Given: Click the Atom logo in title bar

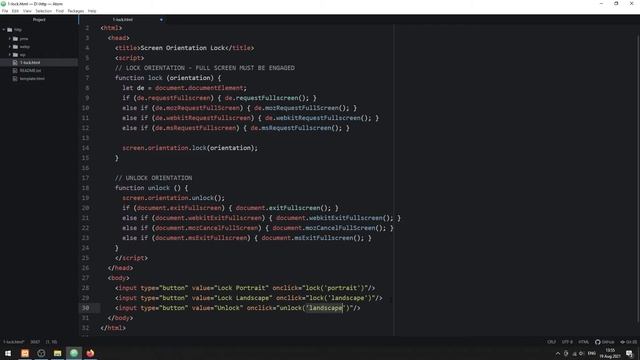Looking at the screenshot, I should pyautogui.click(x=3, y=4).
